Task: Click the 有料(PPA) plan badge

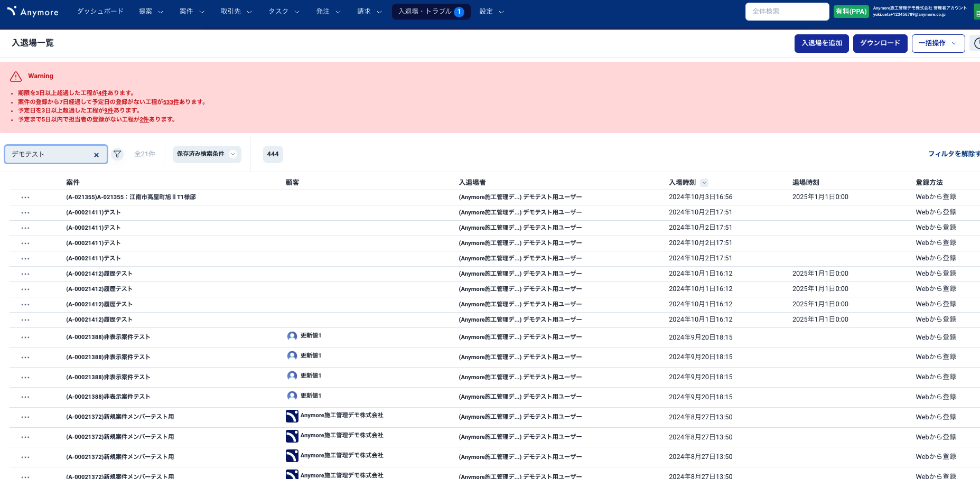Action: pyautogui.click(x=851, y=12)
